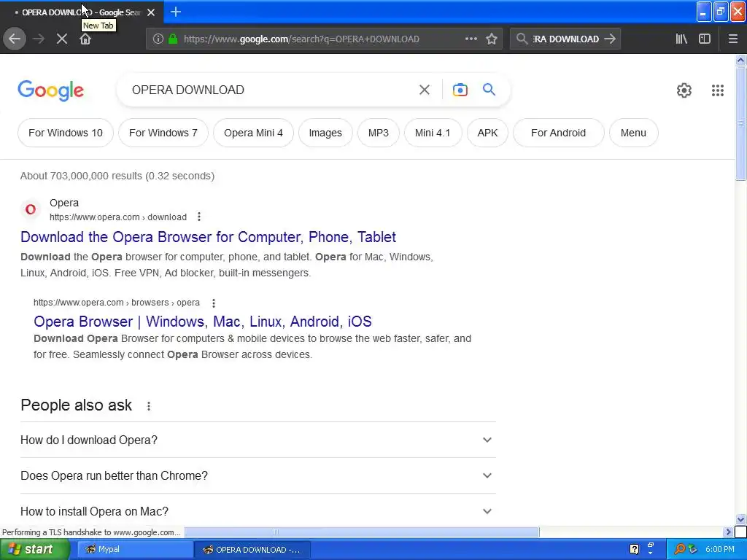Go back with the back arrow button
The height and width of the screenshot is (560, 747).
[15, 39]
